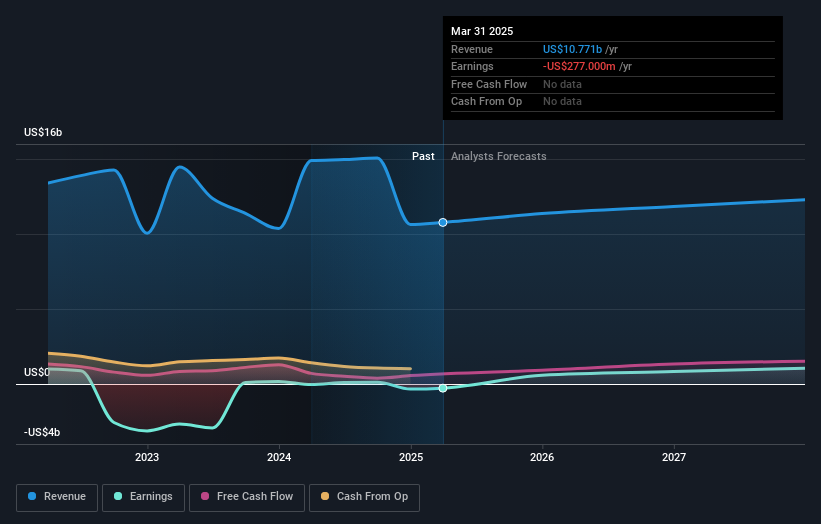The height and width of the screenshot is (524, 821).
Task: Click the -US$4b y-axis label
Action: pyautogui.click(x=42, y=432)
